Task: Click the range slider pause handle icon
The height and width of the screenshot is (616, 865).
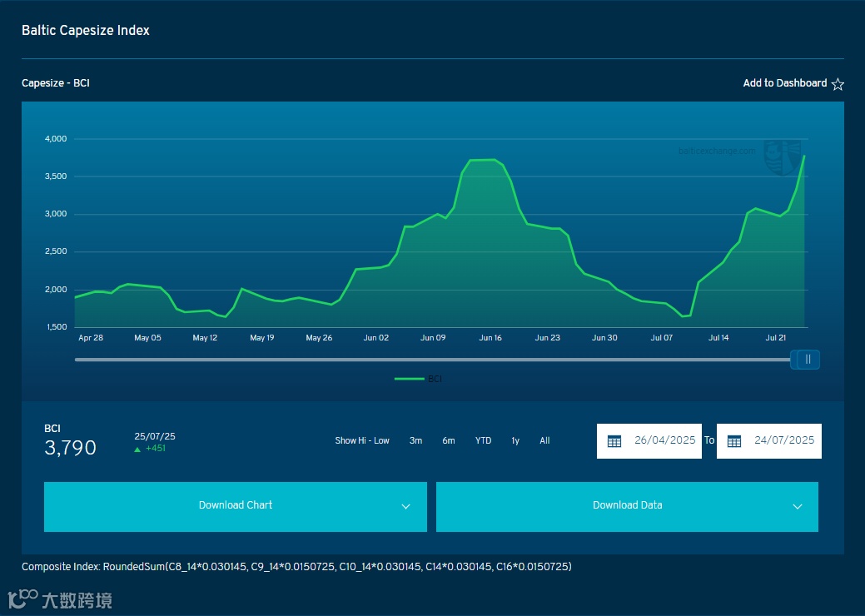Action: tap(808, 360)
